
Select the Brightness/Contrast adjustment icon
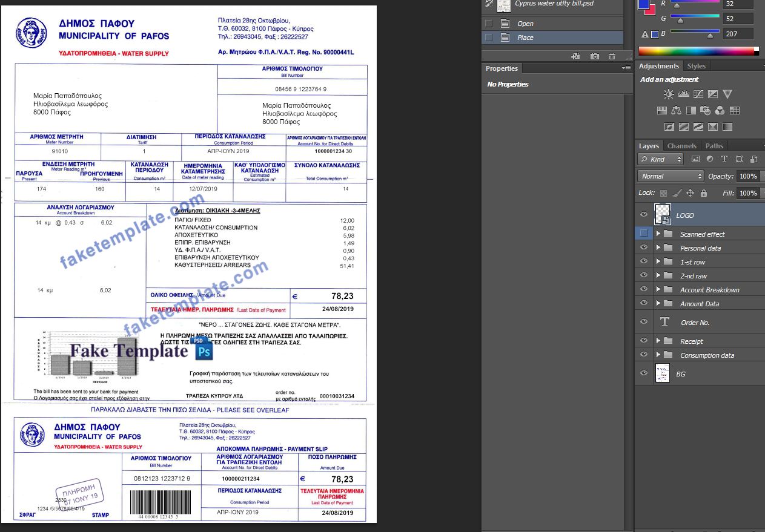(x=669, y=94)
